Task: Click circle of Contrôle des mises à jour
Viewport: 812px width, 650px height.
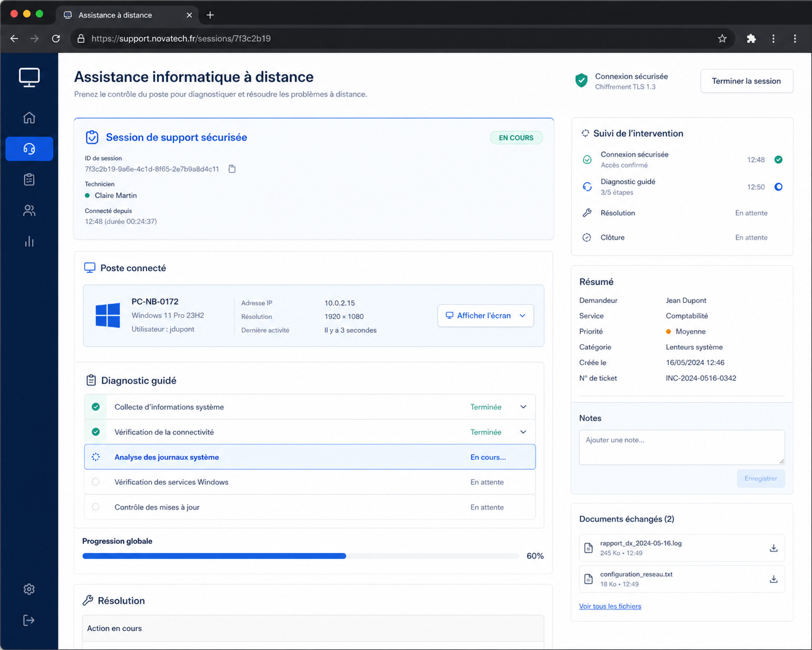Action: [x=96, y=507]
